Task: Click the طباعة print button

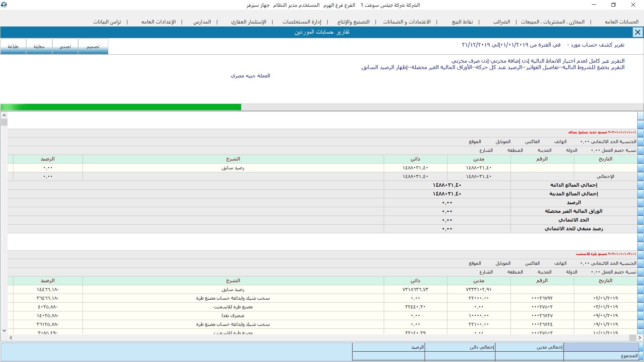Action: [x=13, y=46]
